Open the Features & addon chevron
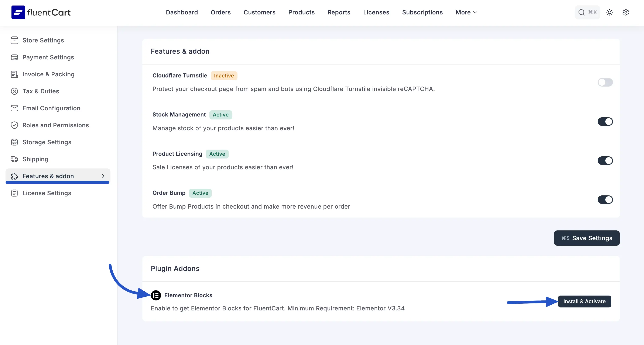 pos(103,176)
